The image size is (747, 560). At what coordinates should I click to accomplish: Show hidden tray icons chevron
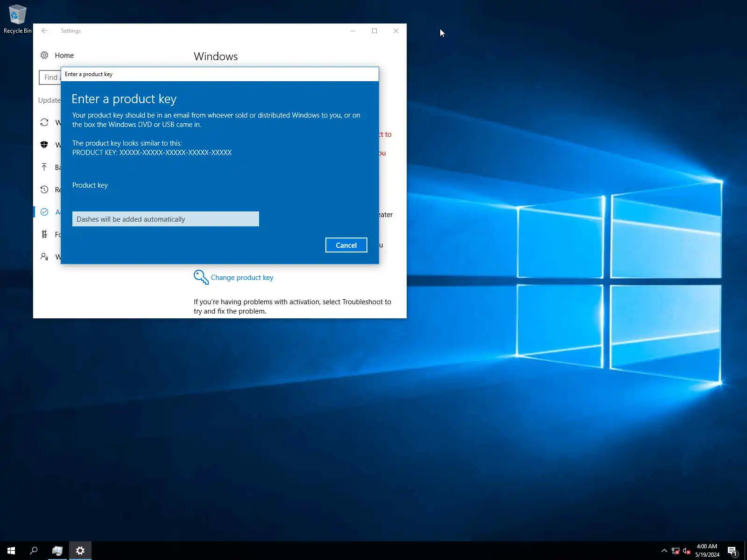click(x=664, y=551)
